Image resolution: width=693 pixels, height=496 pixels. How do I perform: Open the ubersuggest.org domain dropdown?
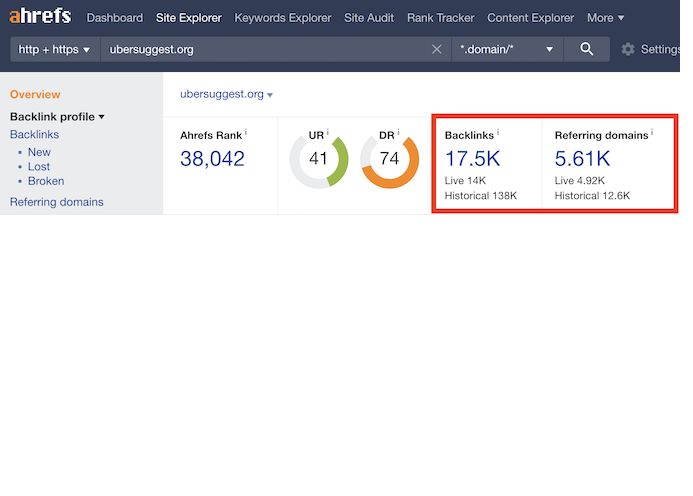click(x=226, y=94)
